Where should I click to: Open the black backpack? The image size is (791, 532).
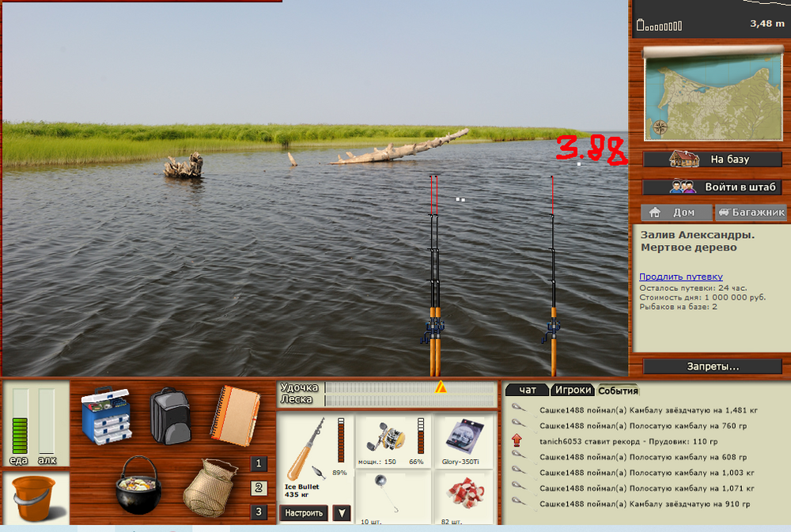pyautogui.click(x=170, y=414)
